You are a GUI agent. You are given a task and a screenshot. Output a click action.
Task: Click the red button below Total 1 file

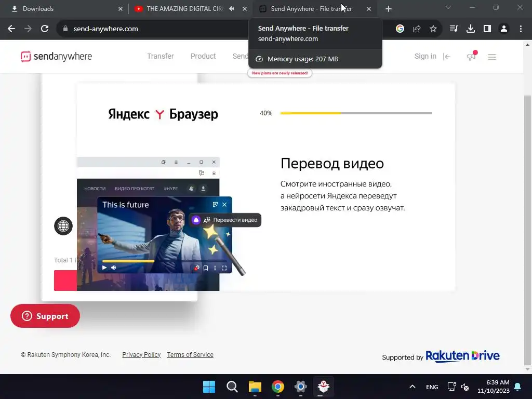click(x=65, y=281)
